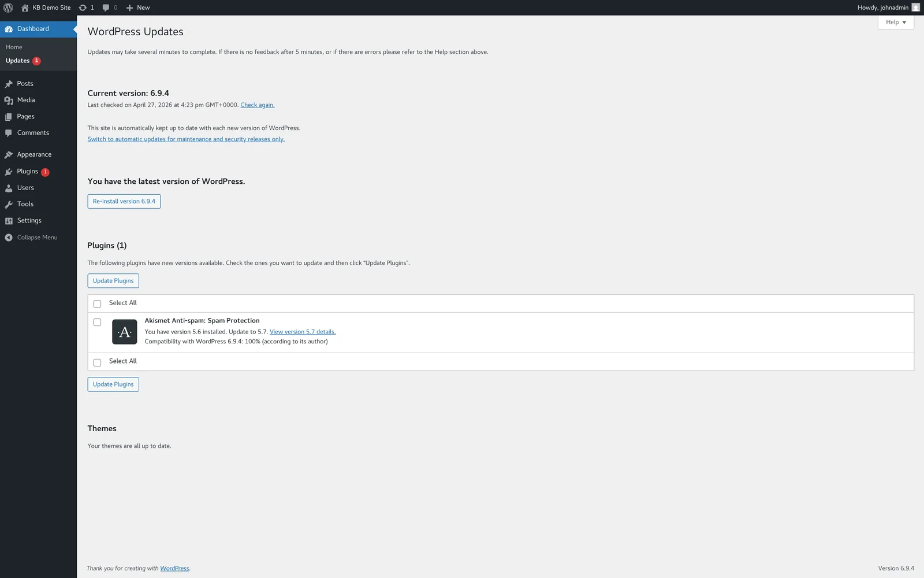The width and height of the screenshot is (924, 578).
Task: Click the Dashboard gauge icon
Action: click(x=9, y=29)
